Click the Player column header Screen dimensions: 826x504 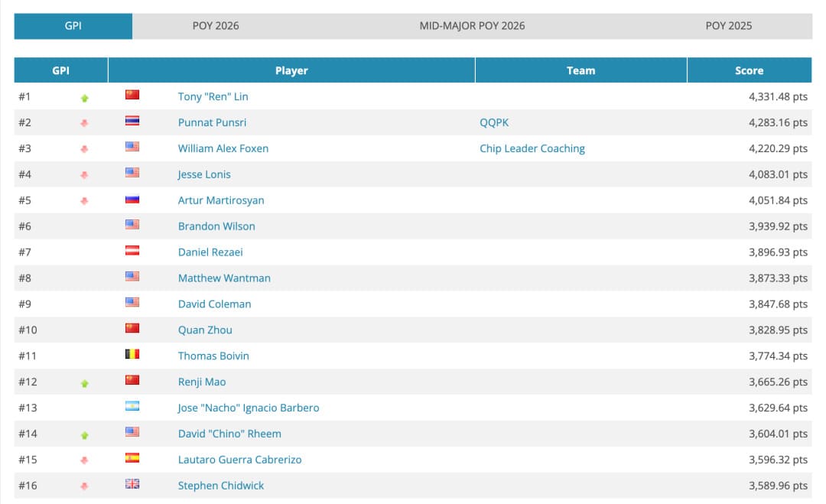pos(291,70)
